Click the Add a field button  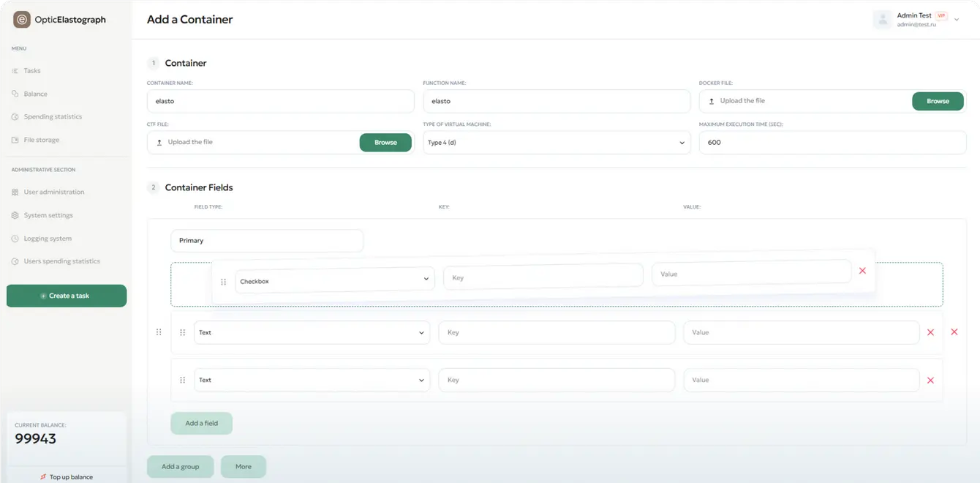201,423
